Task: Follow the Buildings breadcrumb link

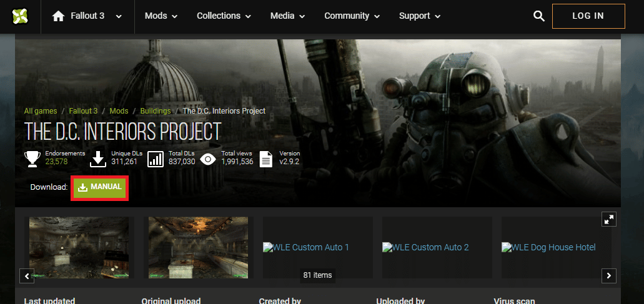Action: point(156,111)
